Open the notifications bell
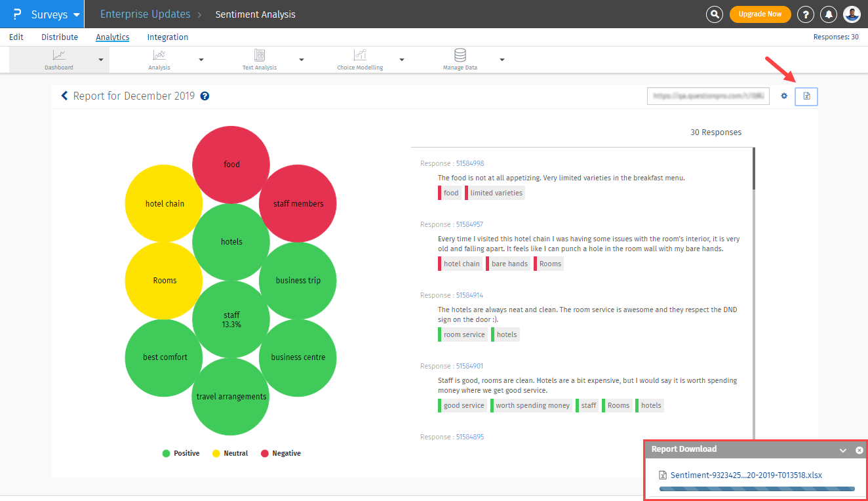This screenshot has width=868, height=501. coord(829,14)
